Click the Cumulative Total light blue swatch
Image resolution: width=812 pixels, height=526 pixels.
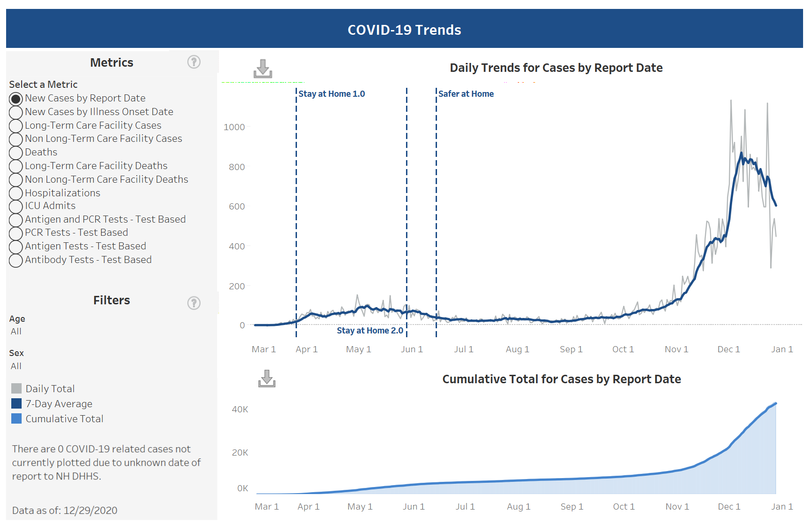tap(16, 418)
